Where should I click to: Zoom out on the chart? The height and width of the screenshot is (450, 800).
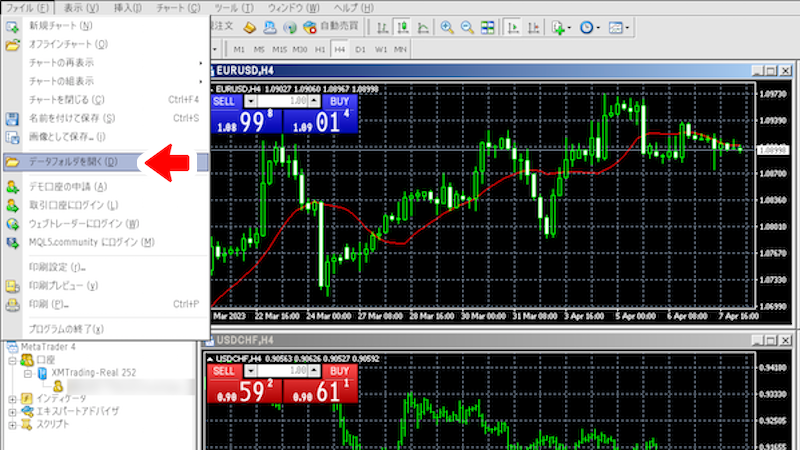point(467,28)
